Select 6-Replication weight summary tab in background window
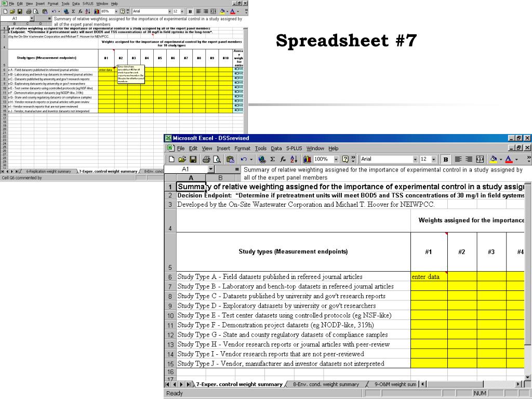The height and width of the screenshot is (399, 532). coord(48,171)
